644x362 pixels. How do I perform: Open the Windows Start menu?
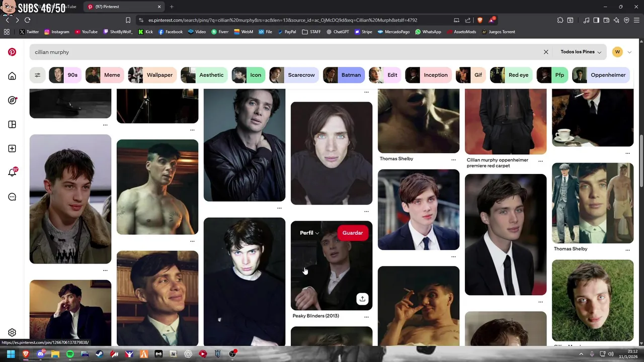tap(11, 354)
